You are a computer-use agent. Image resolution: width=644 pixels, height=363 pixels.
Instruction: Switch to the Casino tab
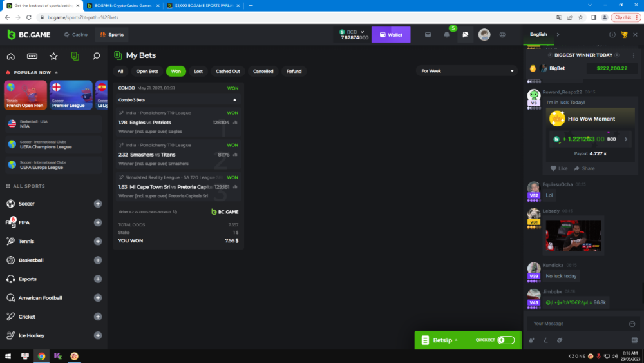(76, 35)
